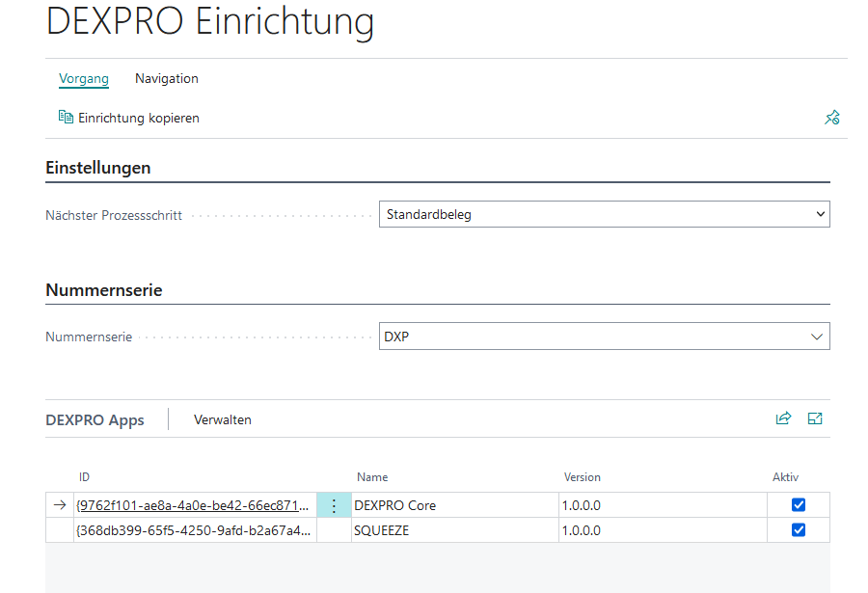Open the Nächster Prozessschritt dropdown
The width and height of the screenshot is (868, 593).
pos(604,214)
